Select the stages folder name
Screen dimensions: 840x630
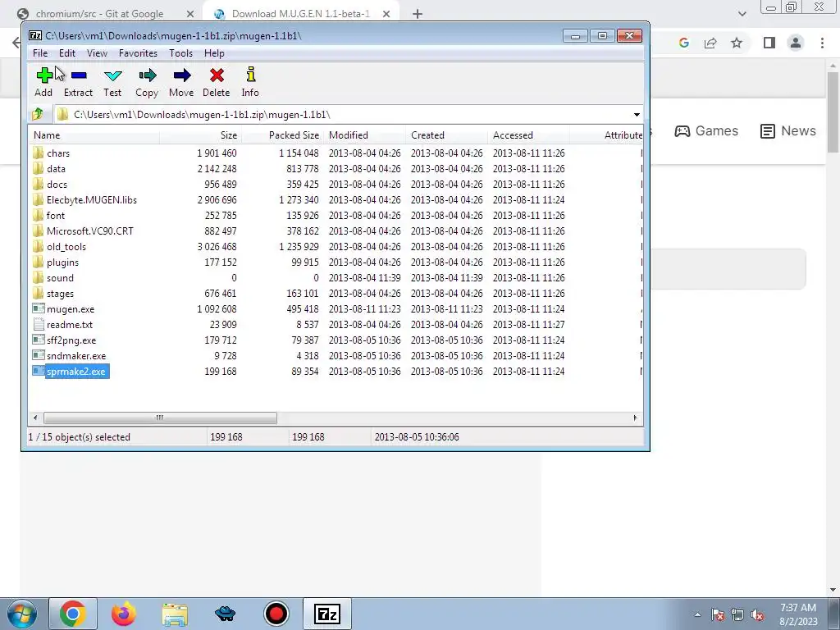tap(60, 294)
